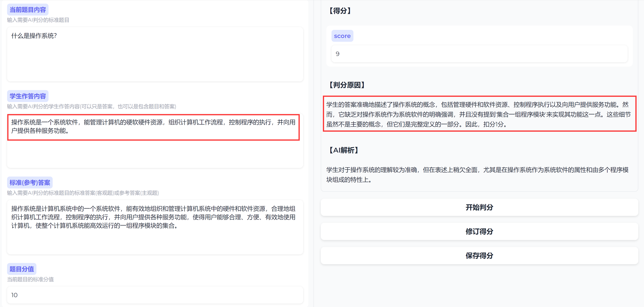Click the 题目分值 label
This screenshot has width=644, height=307.
pos(22,269)
